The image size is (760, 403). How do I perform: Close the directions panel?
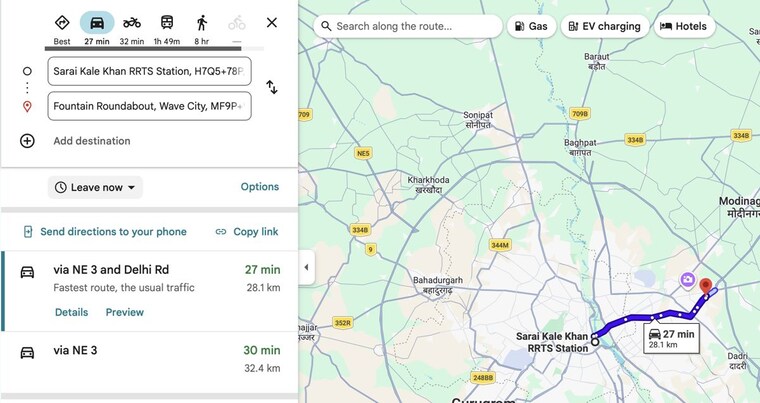[x=272, y=23]
